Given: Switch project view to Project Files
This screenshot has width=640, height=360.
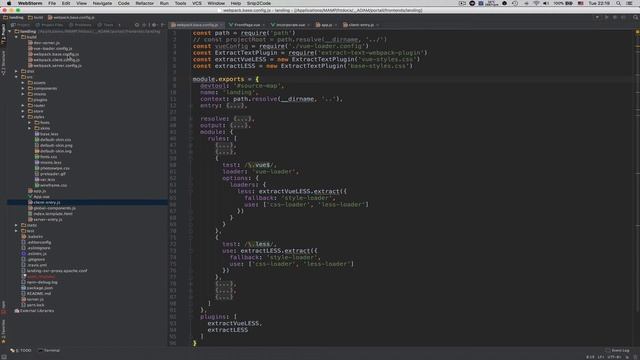Looking at the screenshot, I should pos(50,25).
